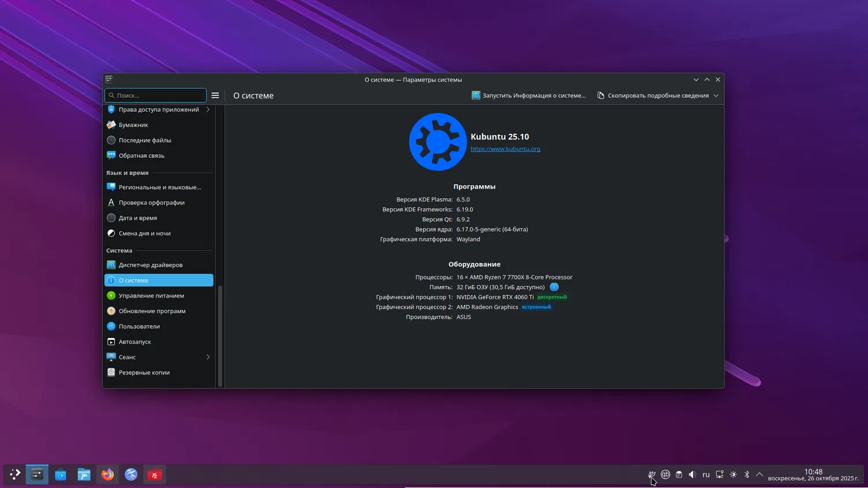
Task: Open Резервные копии settings
Action: click(159, 372)
